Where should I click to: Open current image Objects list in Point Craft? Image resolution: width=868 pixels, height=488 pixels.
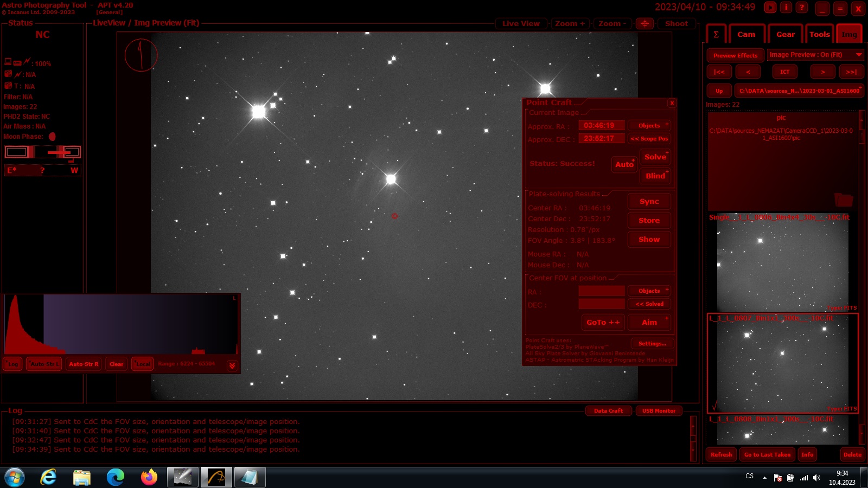(x=649, y=126)
